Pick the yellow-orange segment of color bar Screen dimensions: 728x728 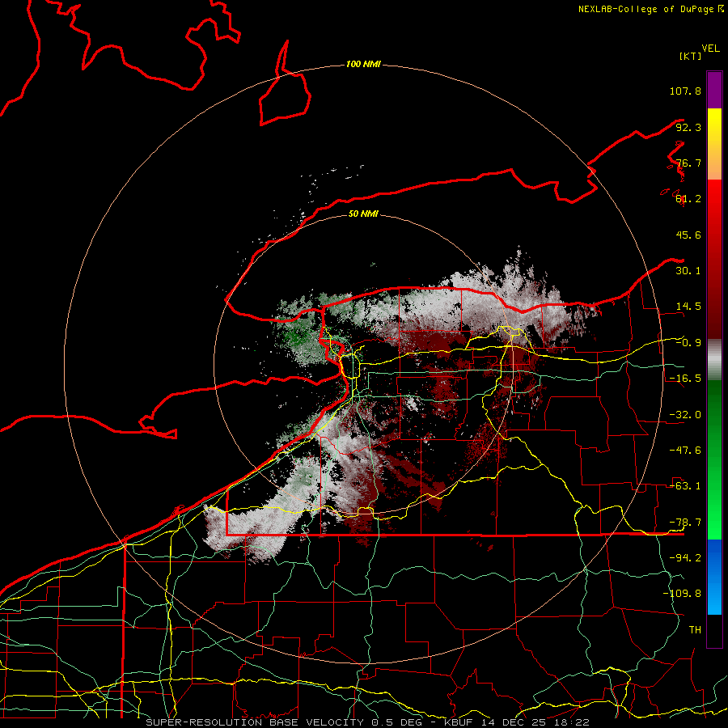point(714,144)
